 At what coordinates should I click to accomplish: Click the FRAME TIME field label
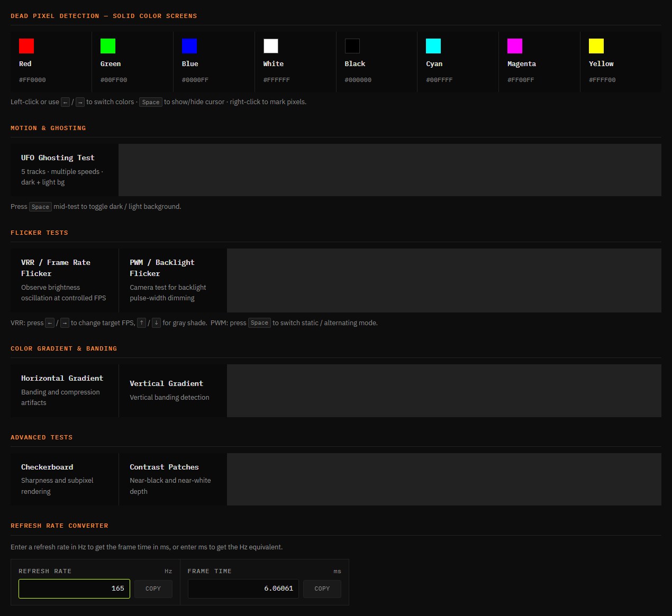pos(210,571)
